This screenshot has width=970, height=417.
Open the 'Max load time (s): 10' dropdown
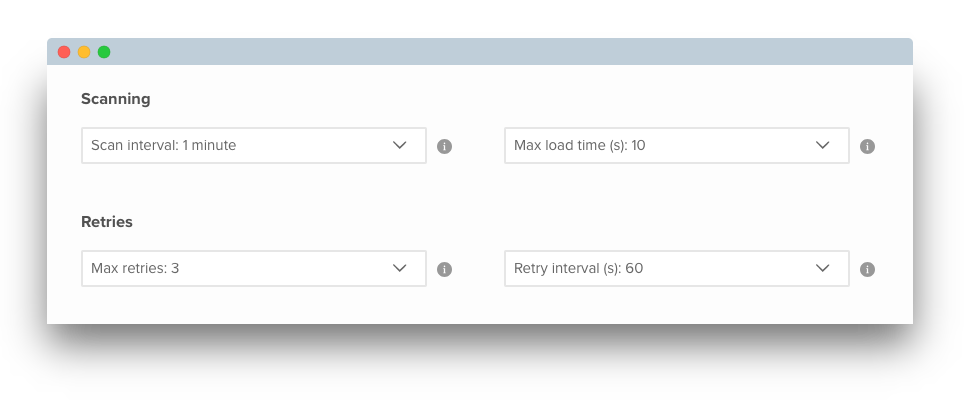coord(677,145)
